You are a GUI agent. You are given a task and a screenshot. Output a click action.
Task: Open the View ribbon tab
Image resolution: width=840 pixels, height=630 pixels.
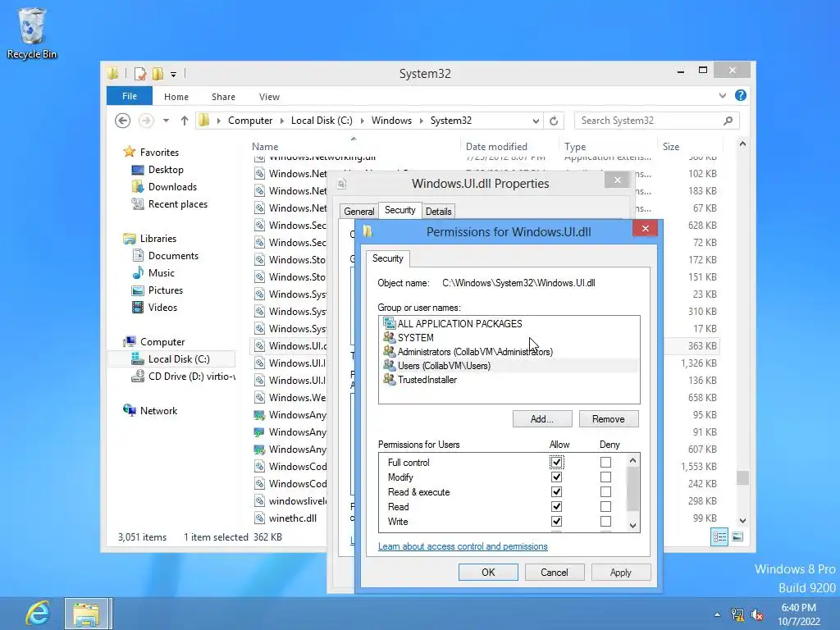269,97
